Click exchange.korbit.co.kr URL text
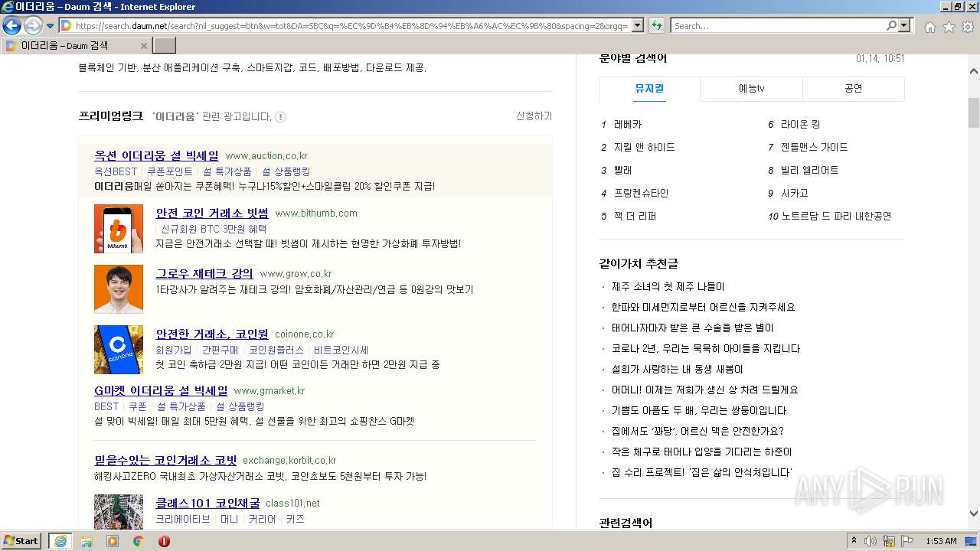980x551 pixels. 289,461
